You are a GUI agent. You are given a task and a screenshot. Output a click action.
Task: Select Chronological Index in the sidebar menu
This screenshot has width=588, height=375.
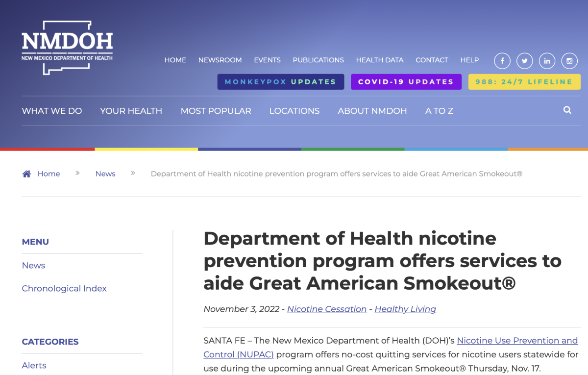[x=64, y=288]
